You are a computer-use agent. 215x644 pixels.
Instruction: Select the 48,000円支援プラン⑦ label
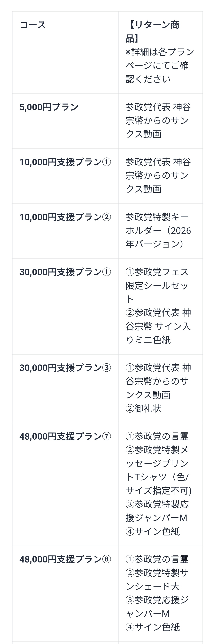pos(65,436)
